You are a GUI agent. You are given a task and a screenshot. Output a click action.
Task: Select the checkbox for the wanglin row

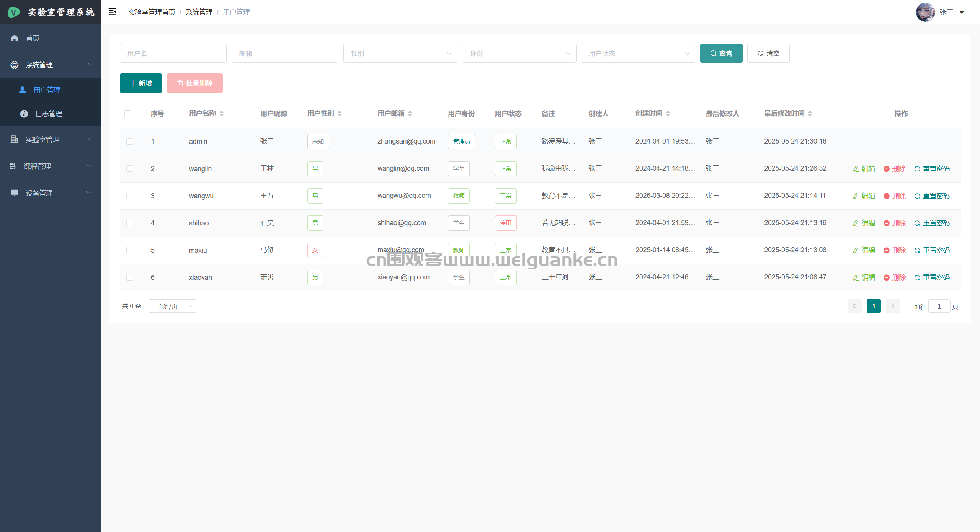(130, 169)
